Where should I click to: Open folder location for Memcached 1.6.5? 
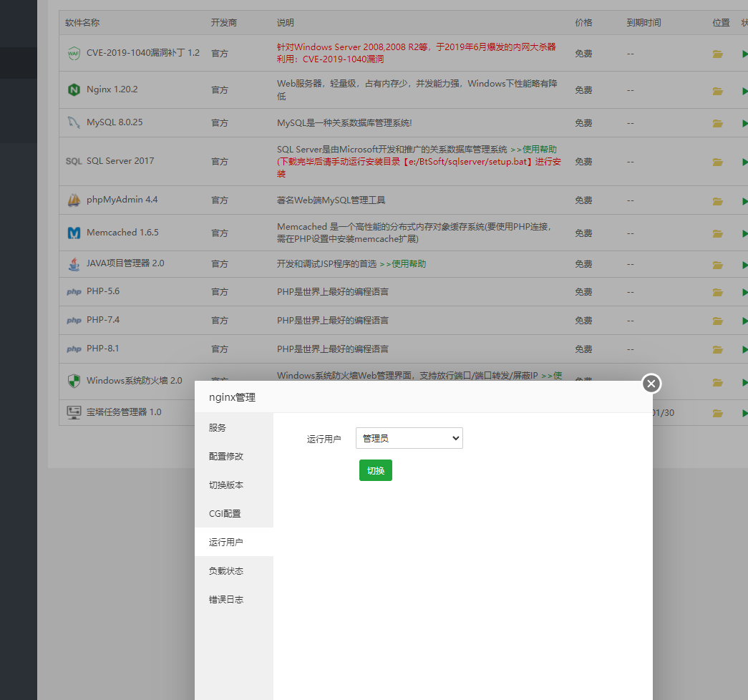pos(717,234)
